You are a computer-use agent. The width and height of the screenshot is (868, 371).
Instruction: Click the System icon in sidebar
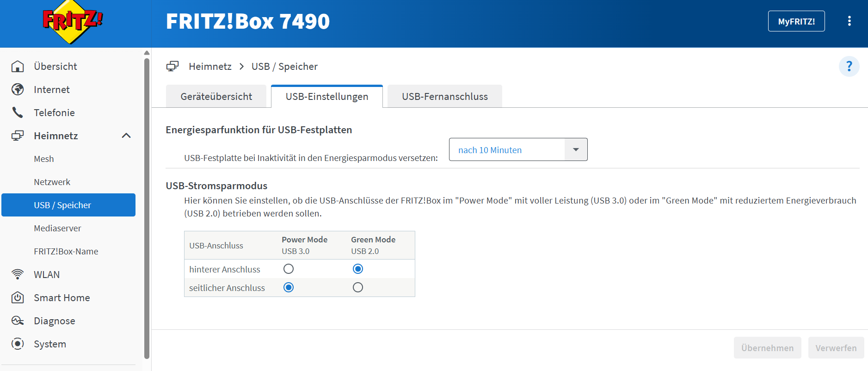(18, 344)
